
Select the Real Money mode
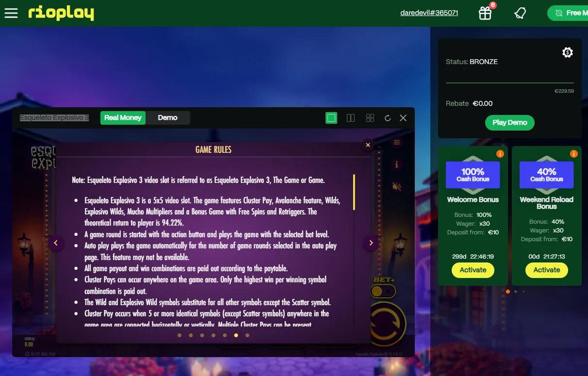pos(123,118)
